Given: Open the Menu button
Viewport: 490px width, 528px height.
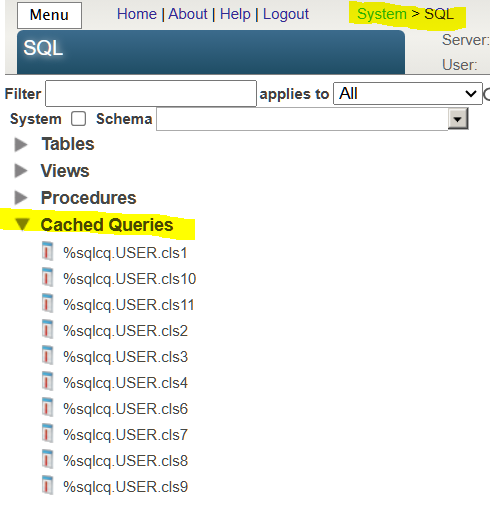Looking at the screenshot, I should coord(49,15).
